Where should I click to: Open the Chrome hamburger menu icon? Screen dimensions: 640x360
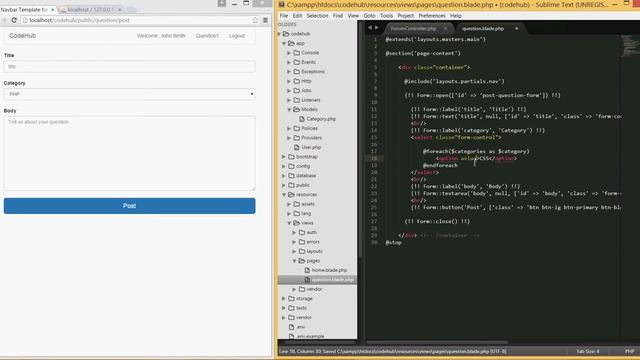coord(265,20)
